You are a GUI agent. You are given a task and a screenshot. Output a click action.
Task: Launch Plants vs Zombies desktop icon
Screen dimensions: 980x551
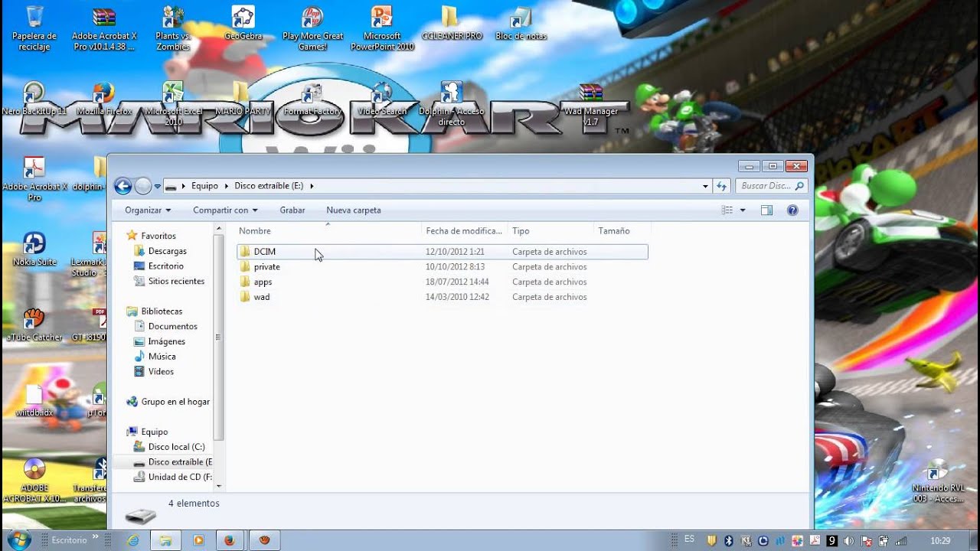[173, 28]
